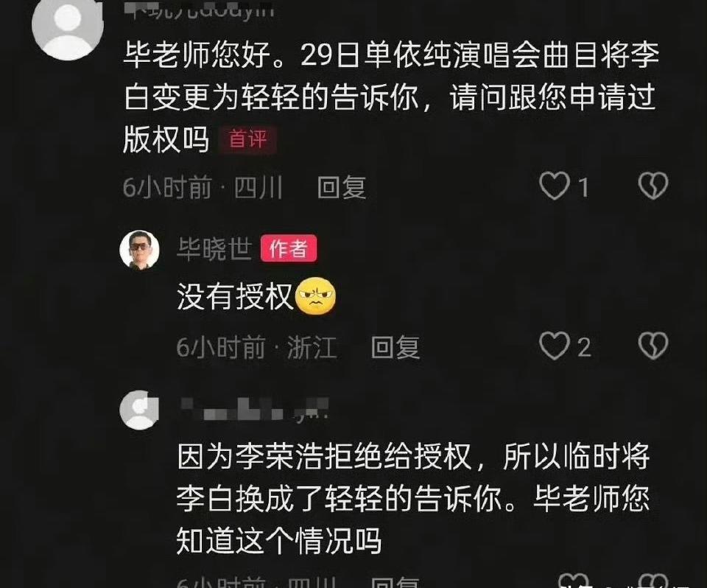Select the angry emoji in 没有授权 reply

click(x=316, y=296)
